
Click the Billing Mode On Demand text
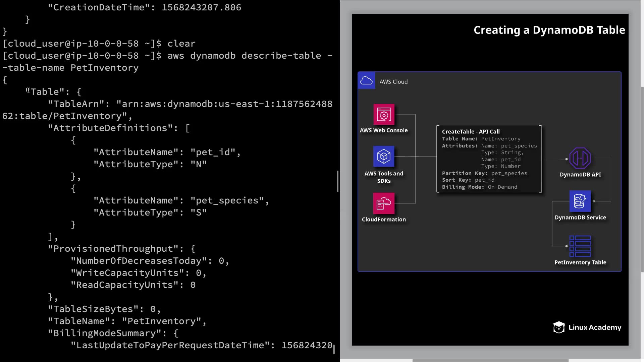pos(479,187)
